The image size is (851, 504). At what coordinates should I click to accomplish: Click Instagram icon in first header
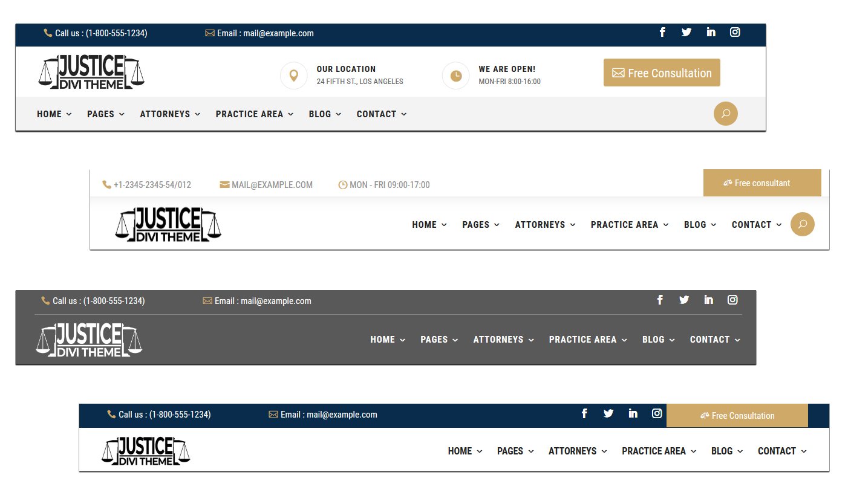(x=735, y=32)
